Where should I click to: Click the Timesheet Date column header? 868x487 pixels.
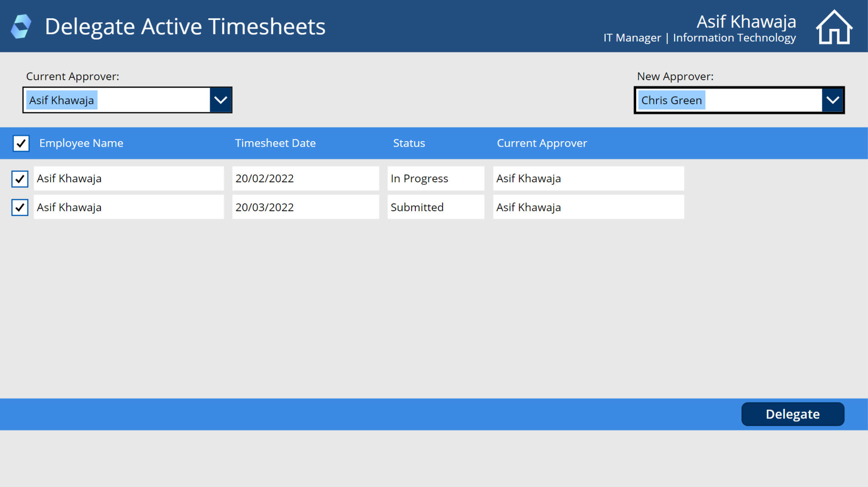(275, 143)
